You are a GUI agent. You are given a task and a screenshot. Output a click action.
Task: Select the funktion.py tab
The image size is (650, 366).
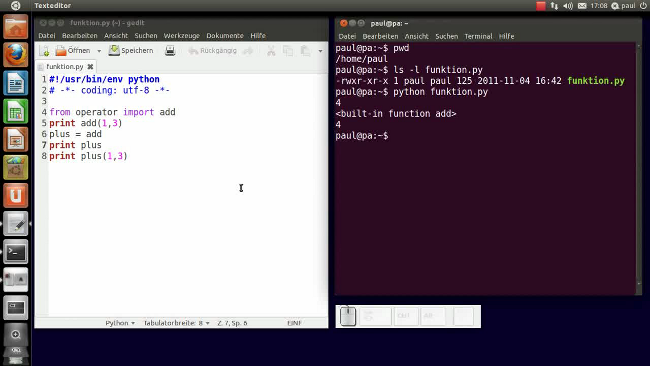pyautogui.click(x=65, y=66)
